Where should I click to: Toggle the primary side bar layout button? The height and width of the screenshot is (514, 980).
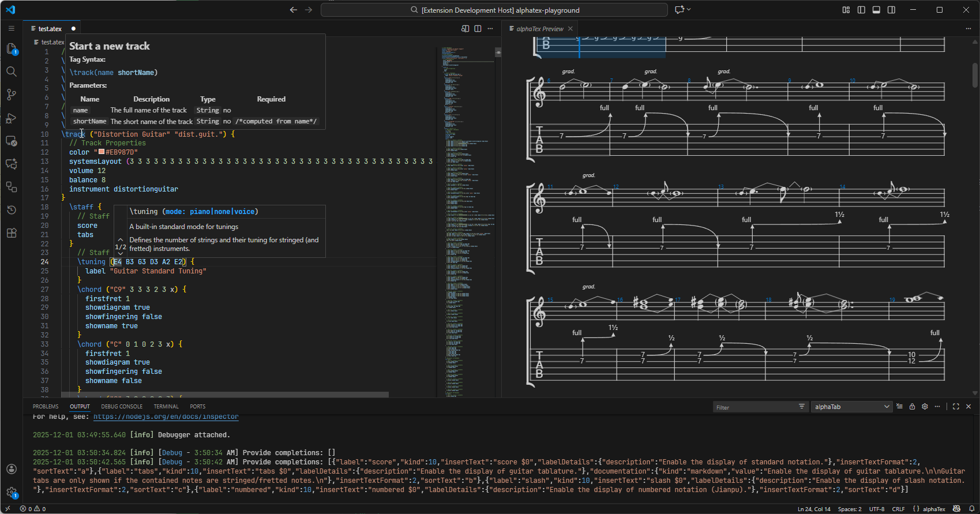coord(861,10)
